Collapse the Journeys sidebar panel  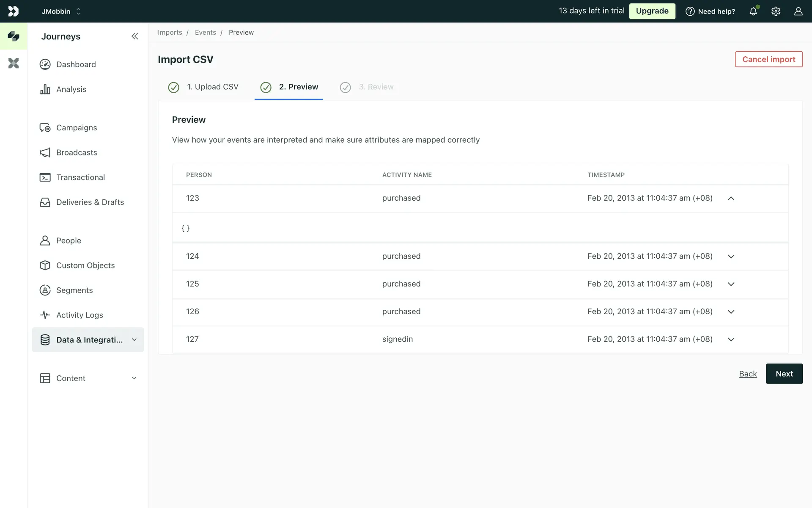[x=134, y=36]
